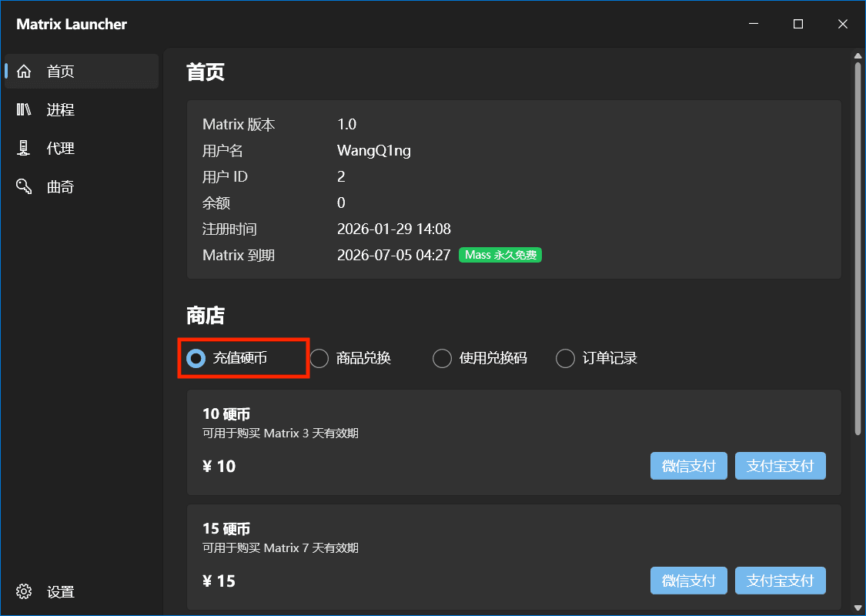Image resolution: width=866 pixels, height=616 pixels.
Task: Open the settings gear icon
Action: (24, 591)
